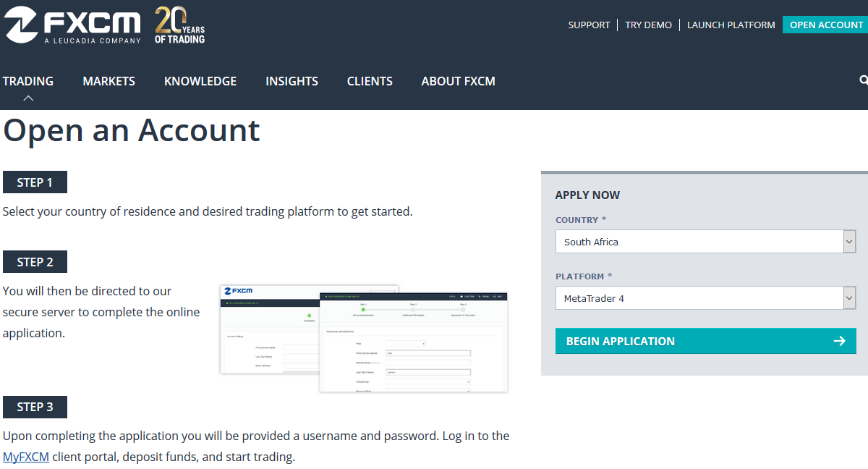Click the Open an Account heading
The height and width of the screenshot is (469, 868).
click(x=132, y=130)
